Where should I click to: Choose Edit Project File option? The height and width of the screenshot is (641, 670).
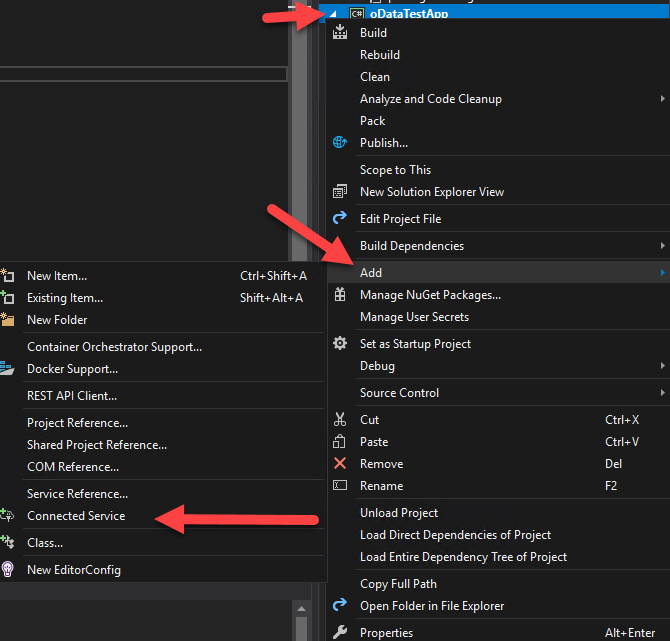pyautogui.click(x=400, y=219)
